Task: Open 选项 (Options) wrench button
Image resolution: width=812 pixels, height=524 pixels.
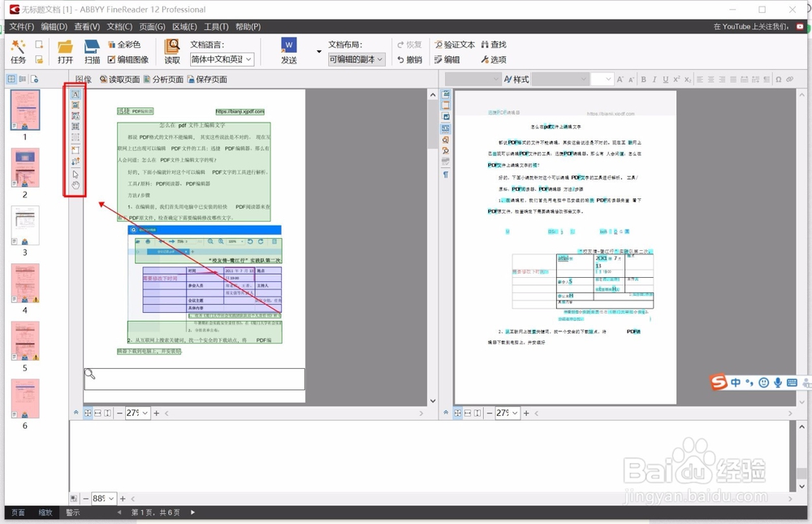Action: tap(494, 59)
